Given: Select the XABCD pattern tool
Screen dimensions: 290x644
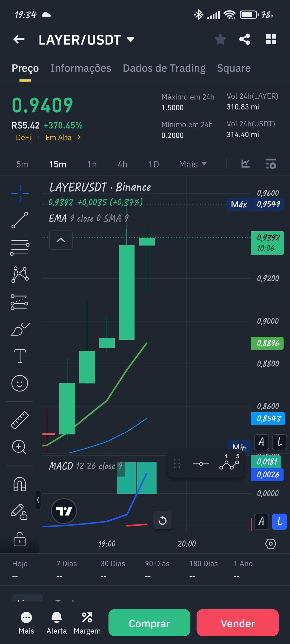Looking at the screenshot, I should tap(20, 275).
